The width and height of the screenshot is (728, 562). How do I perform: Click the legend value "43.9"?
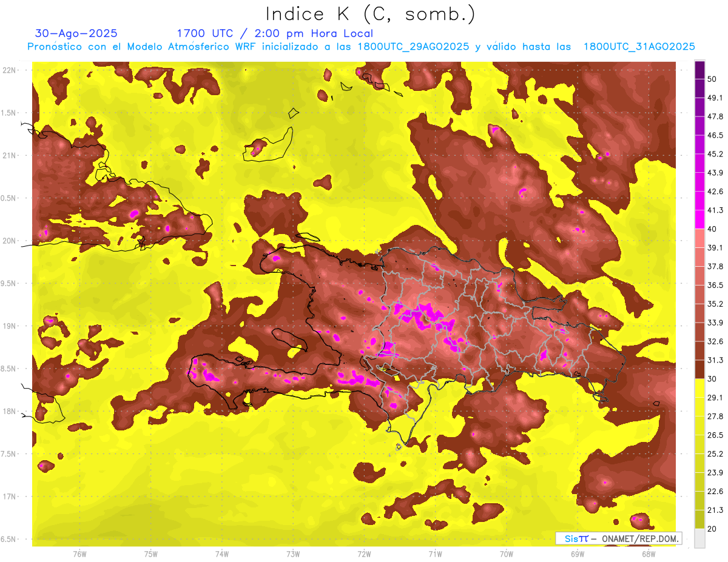click(715, 173)
